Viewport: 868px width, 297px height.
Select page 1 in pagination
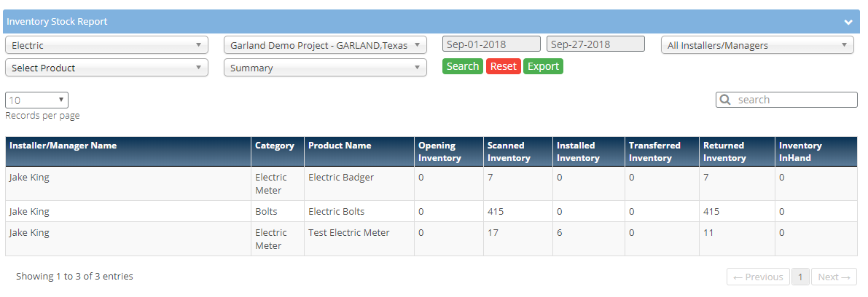point(800,277)
